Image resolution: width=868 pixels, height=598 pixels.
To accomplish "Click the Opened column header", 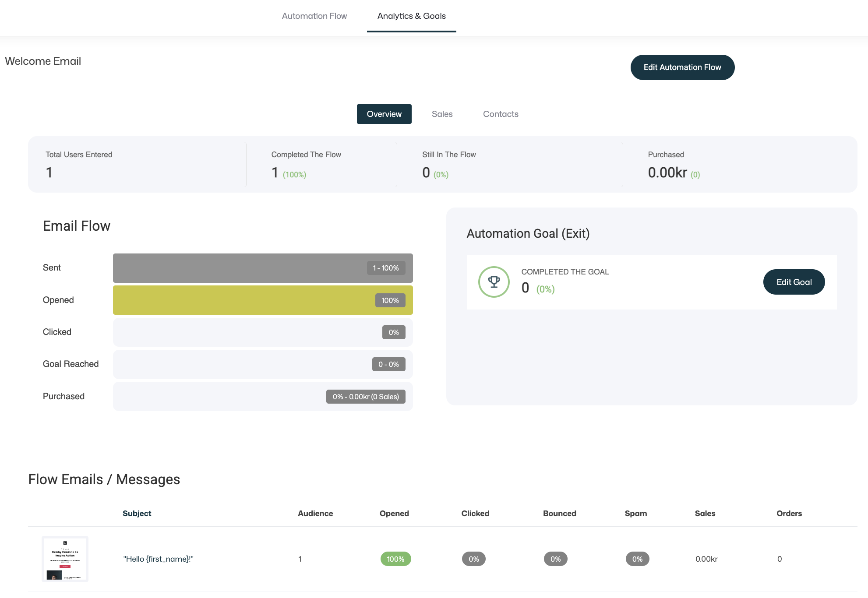I will [394, 514].
